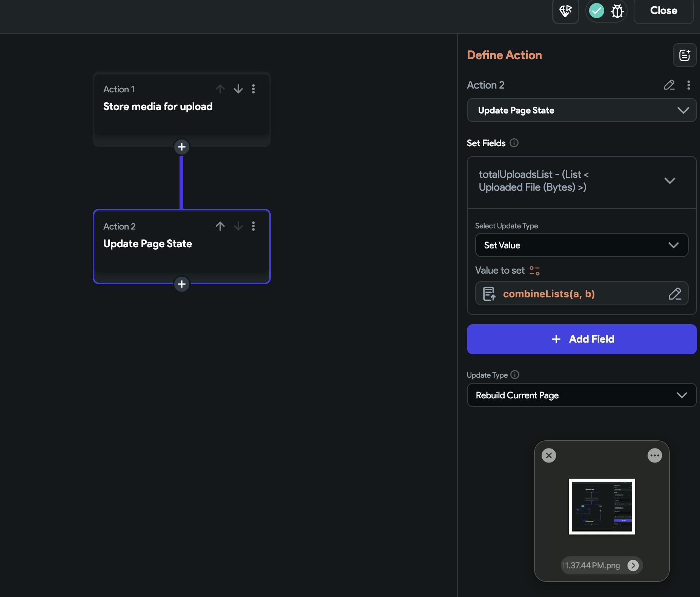Screen dimensions: 700x597
Task: Move Action 1 down with the arrow icon
Action: point(238,89)
